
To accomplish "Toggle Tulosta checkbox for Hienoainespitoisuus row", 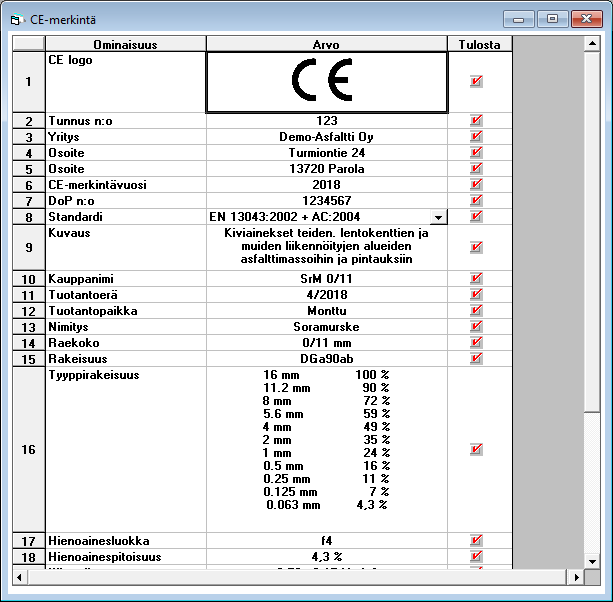I will (476, 557).
